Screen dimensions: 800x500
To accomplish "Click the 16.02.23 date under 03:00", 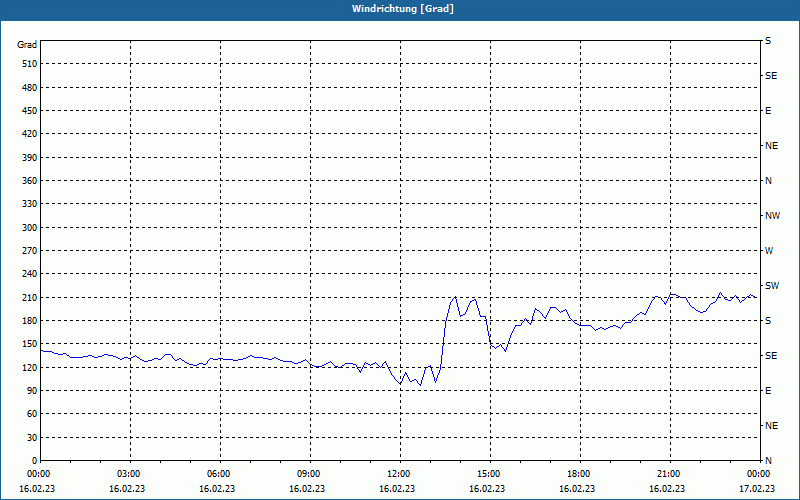I will click(127, 488).
